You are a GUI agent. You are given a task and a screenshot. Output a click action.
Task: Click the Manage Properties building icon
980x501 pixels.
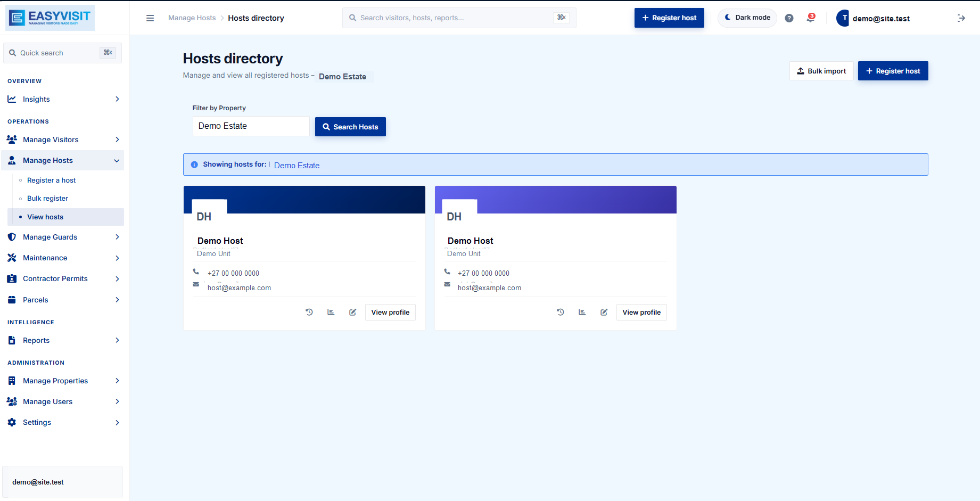12,381
